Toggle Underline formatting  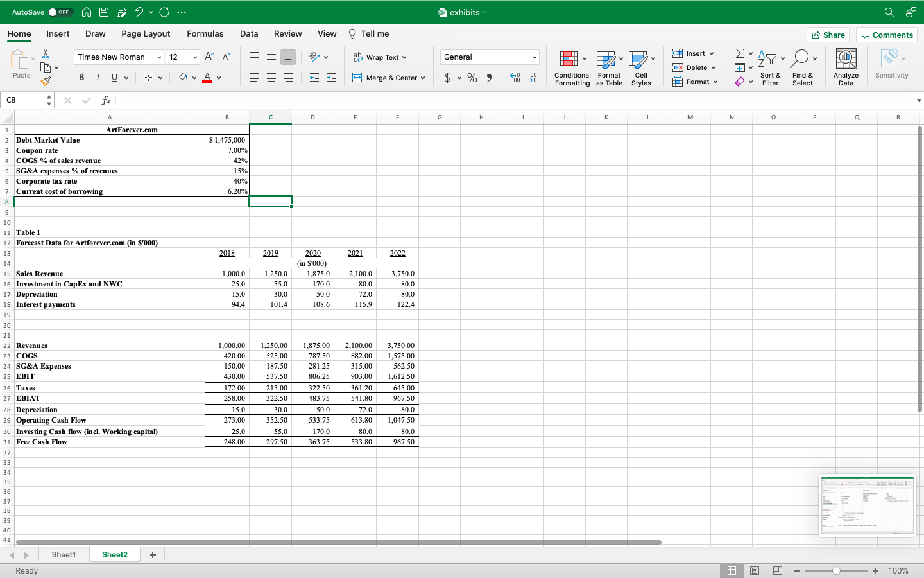[115, 78]
